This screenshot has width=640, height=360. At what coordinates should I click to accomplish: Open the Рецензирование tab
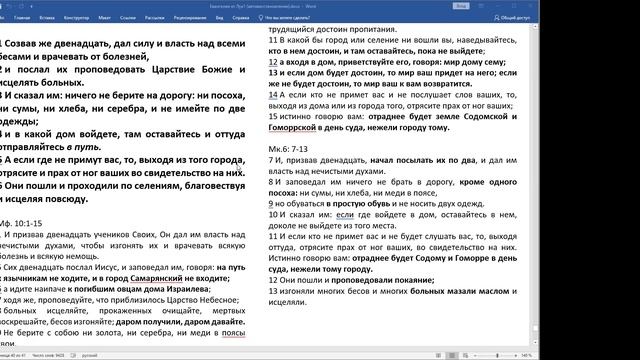[190, 18]
